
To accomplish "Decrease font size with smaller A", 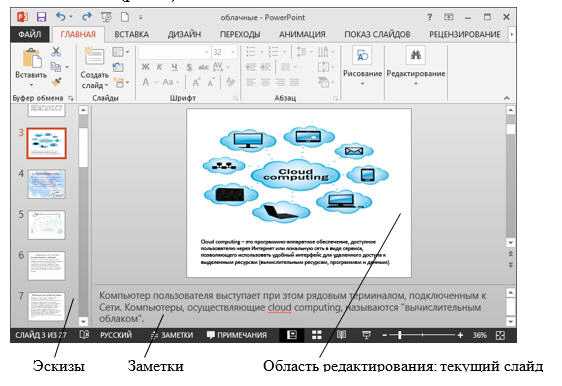I will pyautogui.click(x=211, y=83).
